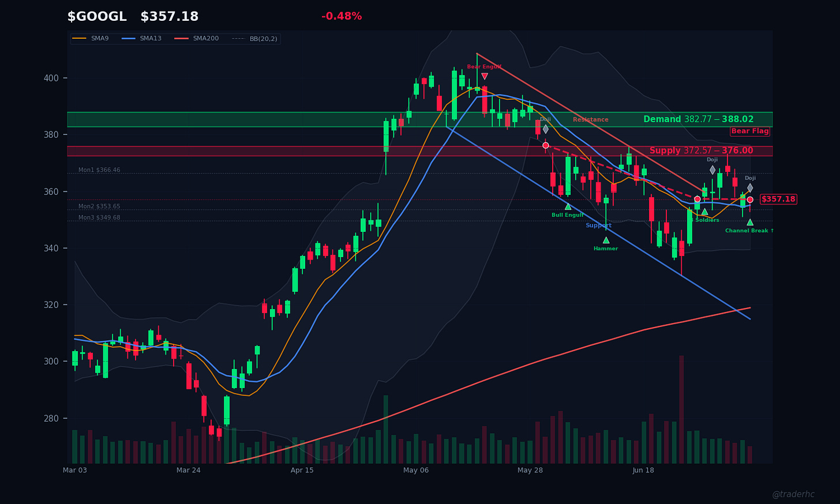The height and width of the screenshot is (504, 840).
Task: Click the Bear Engulf red triangle marker
Action: click(x=485, y=76)
